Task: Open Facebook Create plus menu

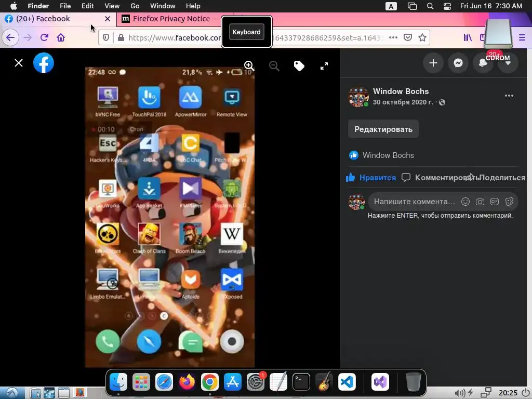Action: click(433, 63)
